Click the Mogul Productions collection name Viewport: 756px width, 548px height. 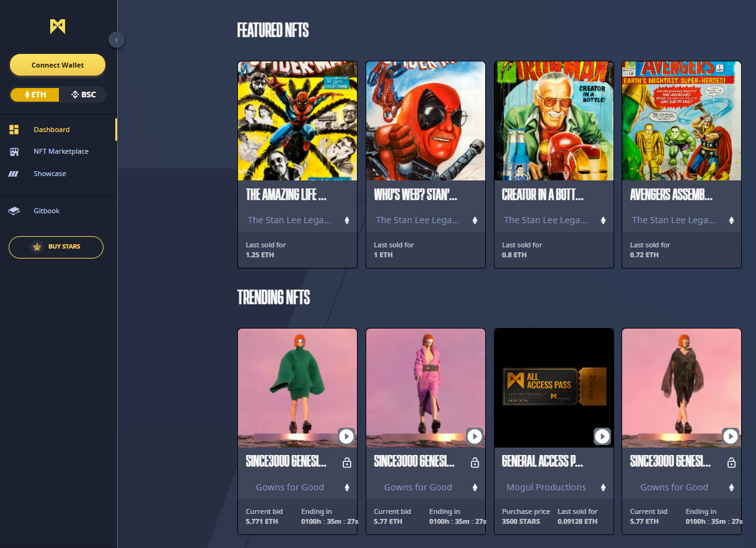547,487
